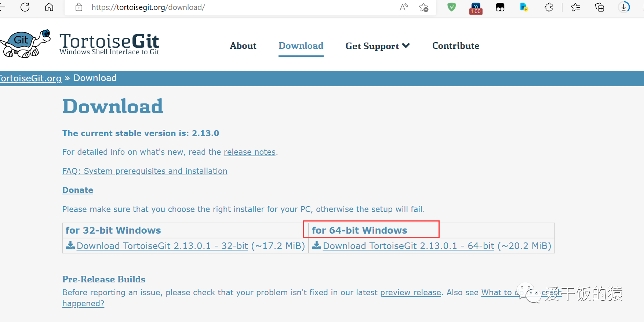Open the green shield extension icon
This screenshot has height=322, width=644.
click(452, 7)
